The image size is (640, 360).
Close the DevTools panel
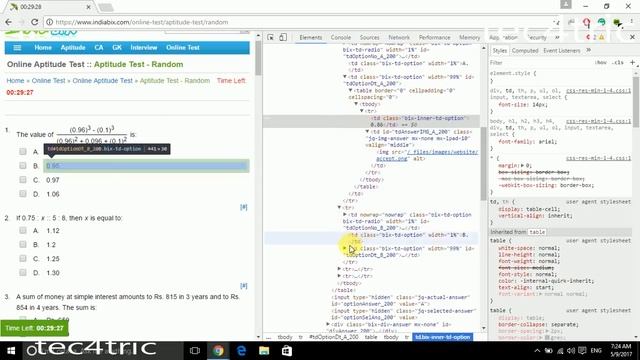pos(632,37)
